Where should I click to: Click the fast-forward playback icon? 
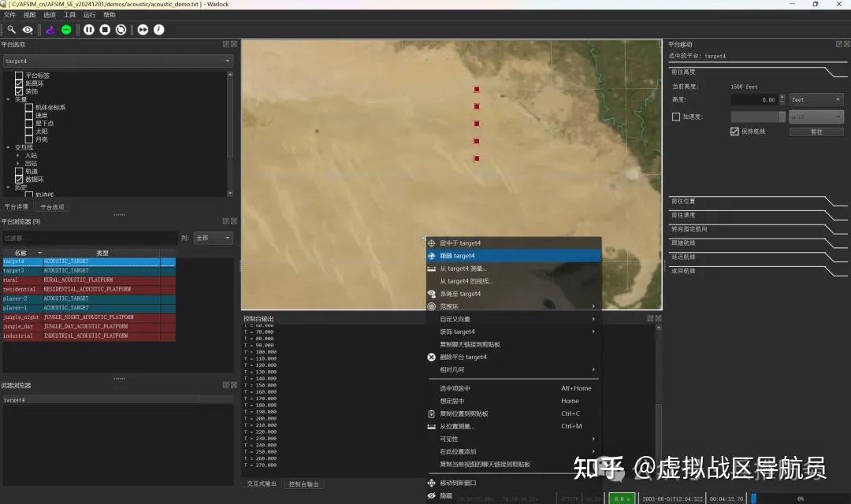click(143, 29)
